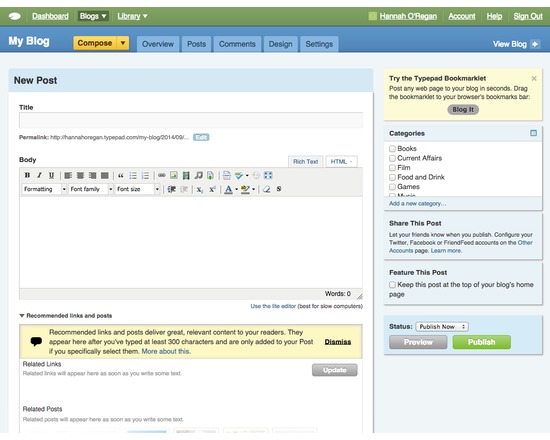Open the Sign Out link
This screenshot has height=440, width=550.
tap(528, 16)
